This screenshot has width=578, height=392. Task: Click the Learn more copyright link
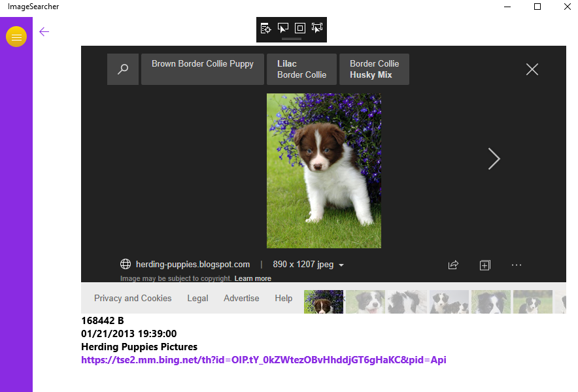pyautogui.click(x=253, y=278)
